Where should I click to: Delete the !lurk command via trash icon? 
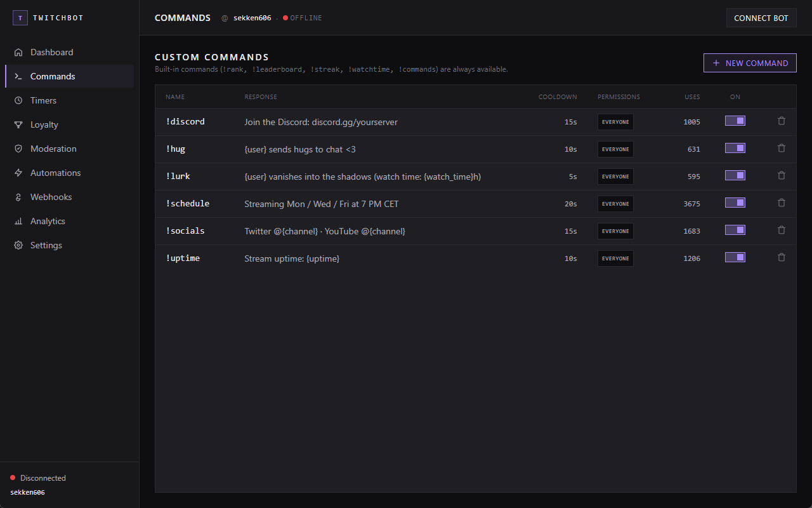pyautogui.click(x=782, y=175)
